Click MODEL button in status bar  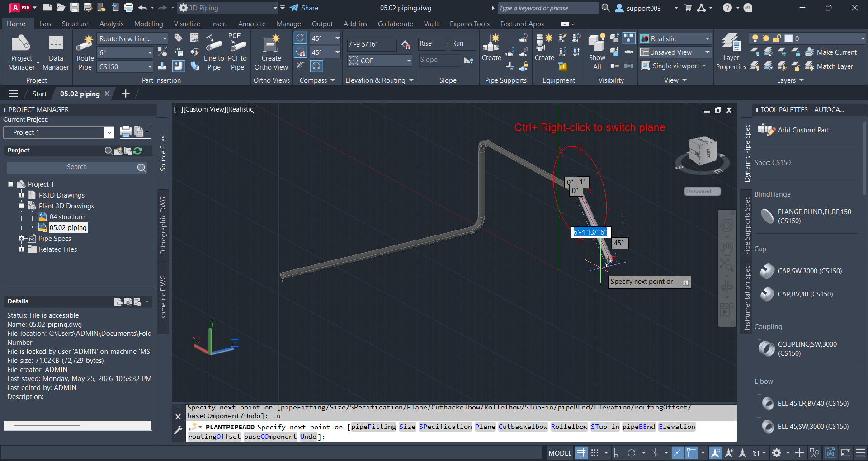point(560,453)
